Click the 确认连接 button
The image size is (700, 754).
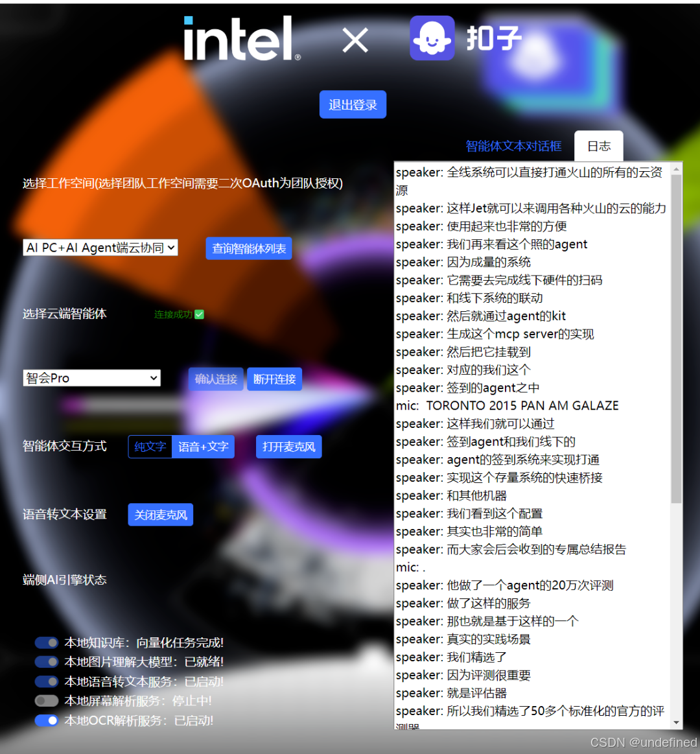(216, 379)
